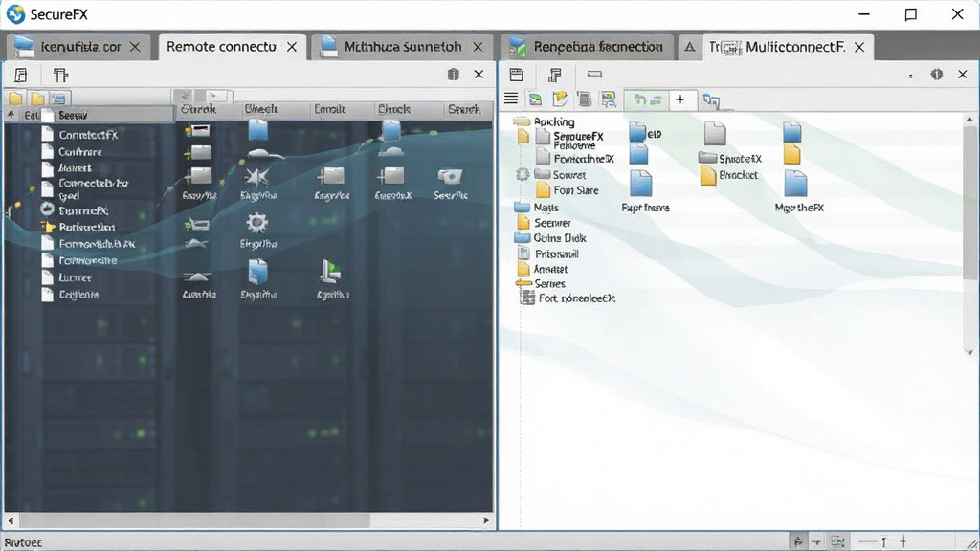
Task: Select the MgptheFX file
Action: (x=798, y=191)
